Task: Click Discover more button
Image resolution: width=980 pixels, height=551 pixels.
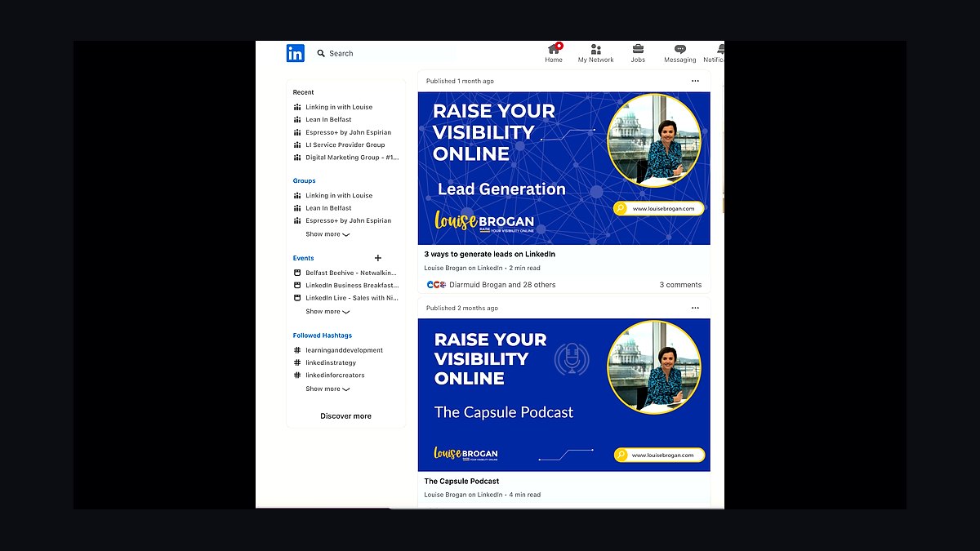Action: click(345, 416)
